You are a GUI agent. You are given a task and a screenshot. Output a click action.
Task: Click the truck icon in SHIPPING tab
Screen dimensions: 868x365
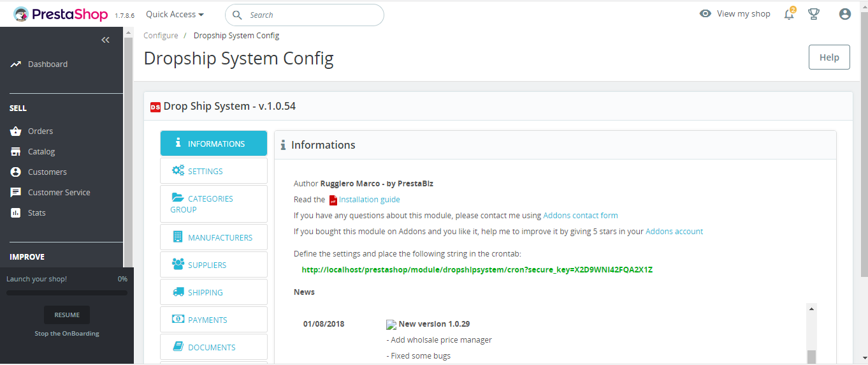(178, 292)
